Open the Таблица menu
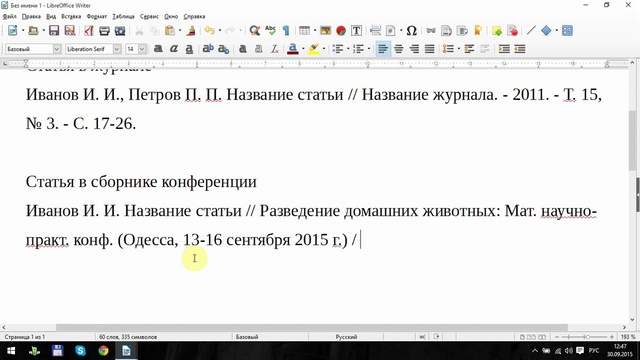The width and height of the screenshot is (640, 360). pyautogui.click(x=123, y=16)
